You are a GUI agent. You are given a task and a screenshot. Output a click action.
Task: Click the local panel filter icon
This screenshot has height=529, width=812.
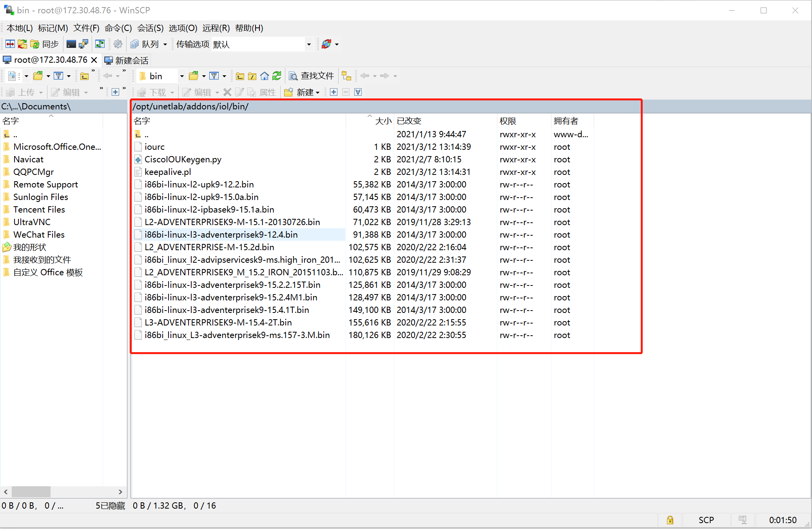click(58, 76)
